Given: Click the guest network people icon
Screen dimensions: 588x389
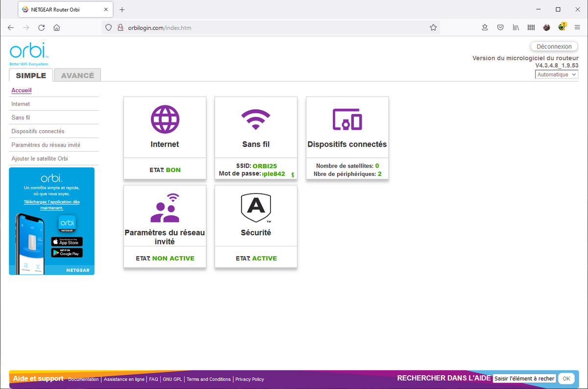Looking at the screenshot, I should pyautogui.click(x=165, y=208).
